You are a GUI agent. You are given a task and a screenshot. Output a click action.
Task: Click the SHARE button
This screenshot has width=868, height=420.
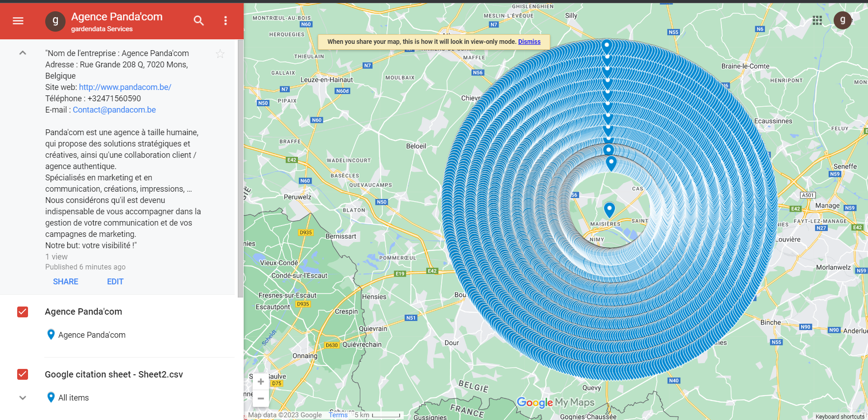coord(66,282)
